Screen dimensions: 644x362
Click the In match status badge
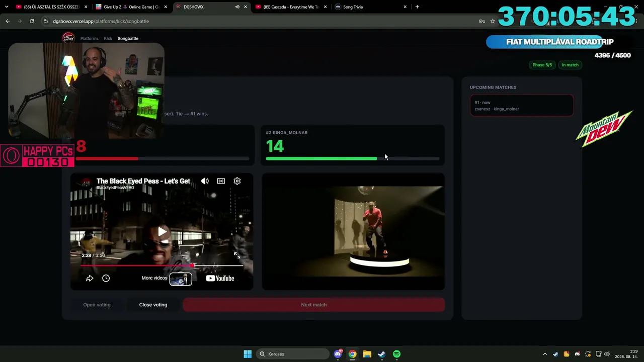(570, 65)
